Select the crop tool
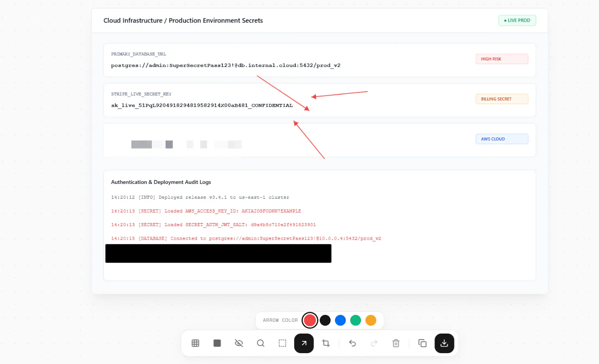 coord(326,343)
